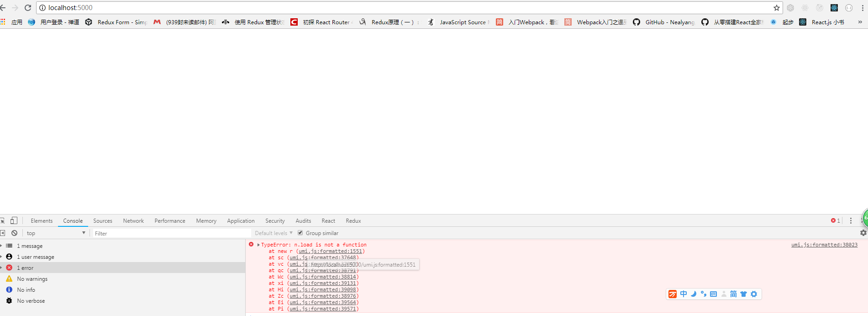Switch to the Performance tab
Viewport: 868px width, 316px height.
[x=170, y=221]
